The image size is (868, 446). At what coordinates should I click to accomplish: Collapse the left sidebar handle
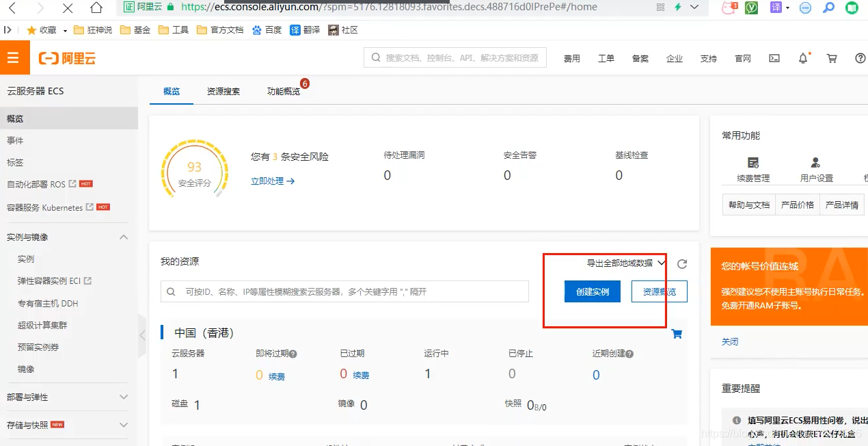click(142, 335)
